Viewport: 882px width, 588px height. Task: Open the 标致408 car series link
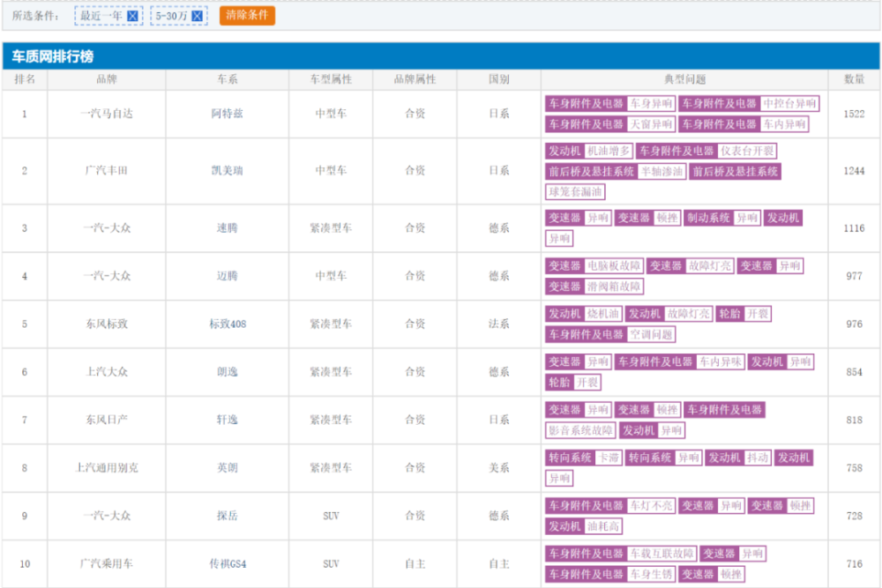click(228, 324)
